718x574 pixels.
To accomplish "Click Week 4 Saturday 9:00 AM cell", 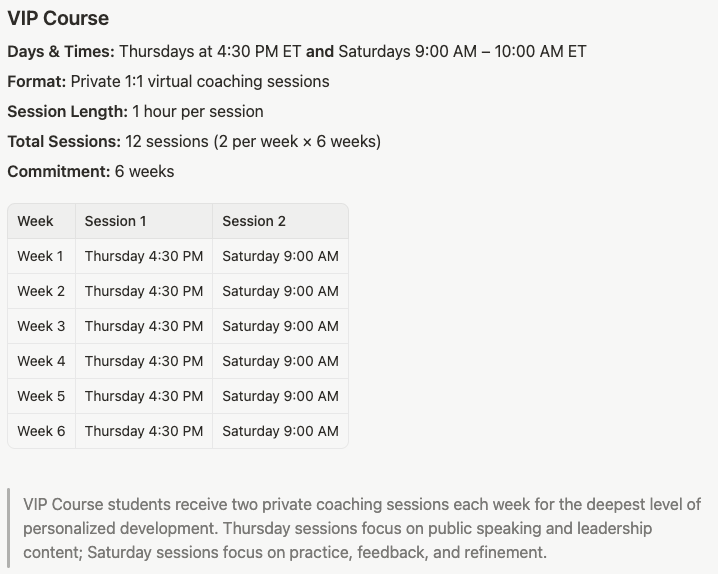I will click(280, 361).
